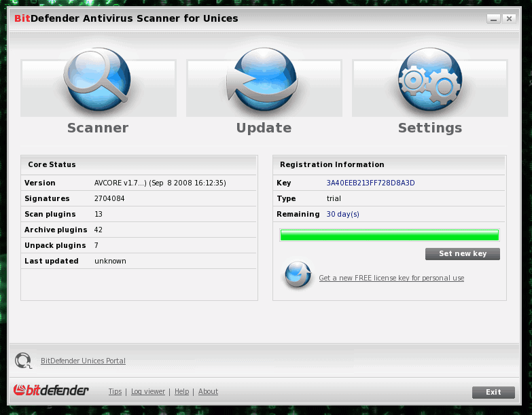Close the BitDefender window from the title bar

(x=508, y=19)
